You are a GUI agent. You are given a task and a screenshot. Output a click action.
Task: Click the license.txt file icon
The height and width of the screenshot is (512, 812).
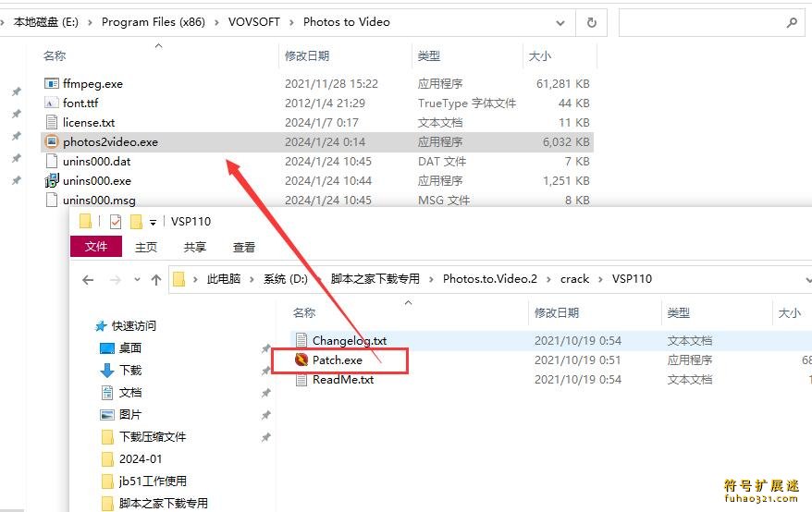coord(51,122)
